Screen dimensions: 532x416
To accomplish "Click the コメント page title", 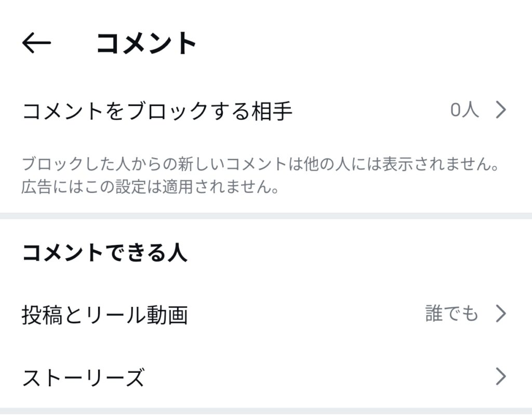I will point(146,44).
